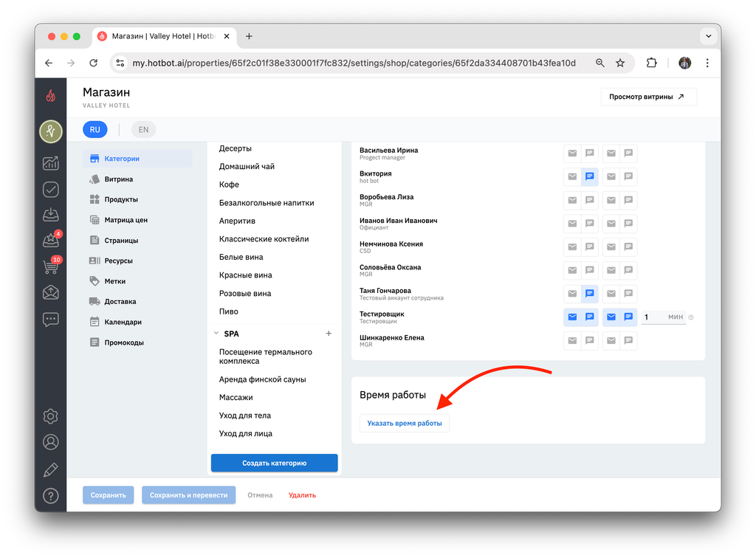Click the minutes input field for Тестировщик

coord(664,317)
